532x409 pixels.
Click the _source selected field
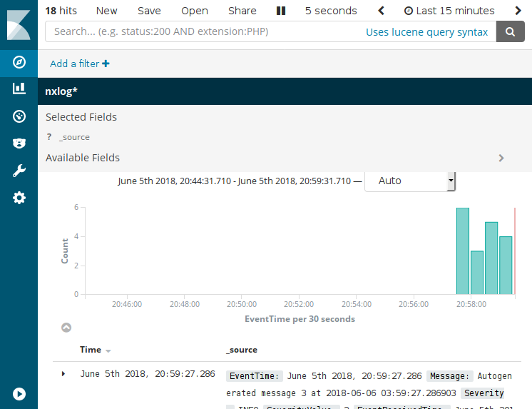coord(74,137)
